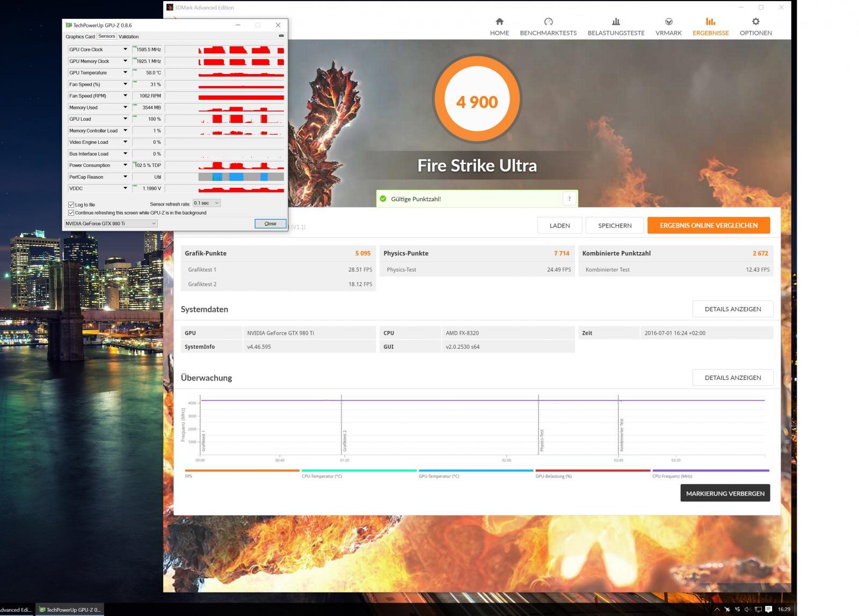The height and width of the screenshot is (616, 859).
Task: Click the 3DMark title bar logo icon
Action: pos(170,8)
